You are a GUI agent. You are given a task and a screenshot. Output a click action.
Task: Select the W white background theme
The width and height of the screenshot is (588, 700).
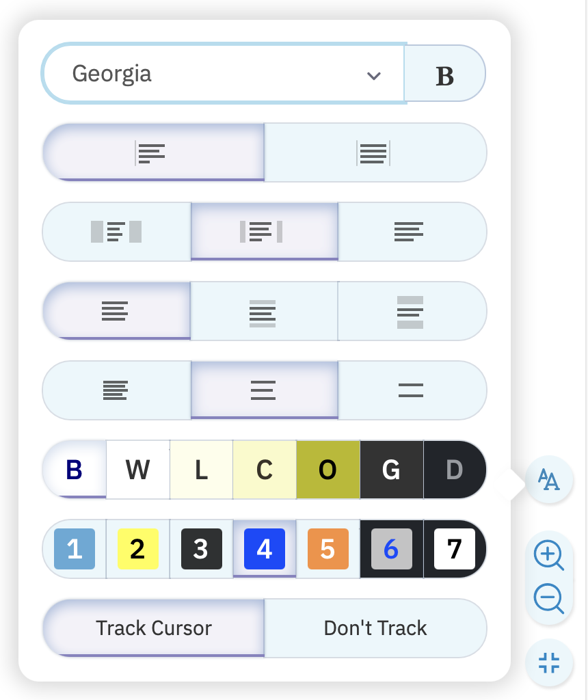138,470
